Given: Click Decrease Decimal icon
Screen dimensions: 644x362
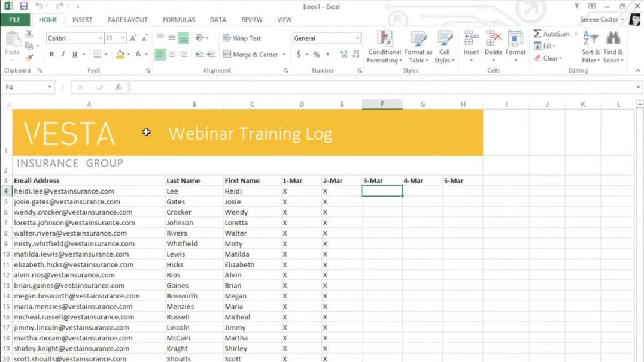Looking at the screenshot, I should pyautogui.click(x=356, y=54).
